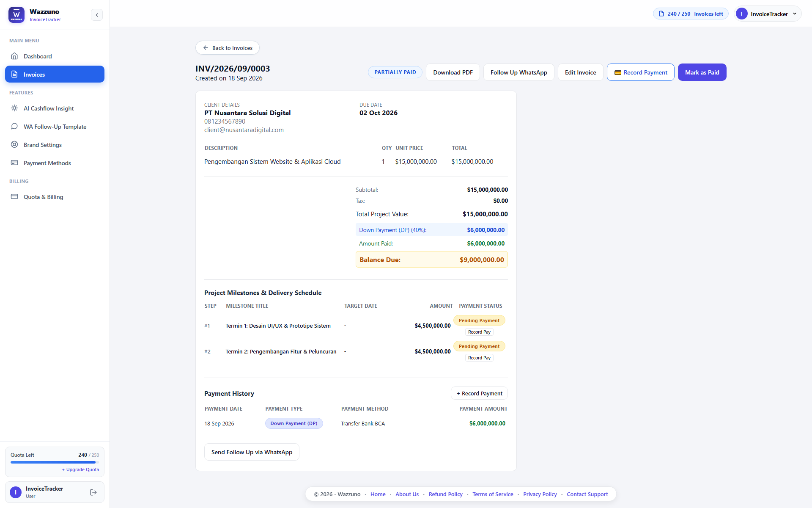
Task: Click the credit card icon in Record Payment
Action: point(618,73)
